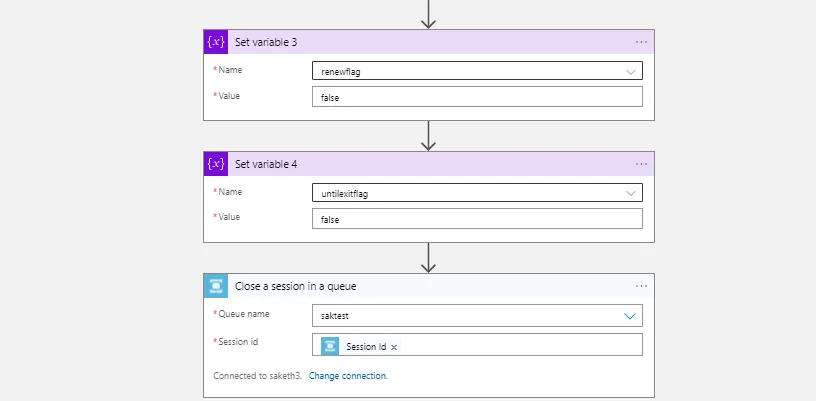Remove the Session Id token
Image resolution: width=816 pixels, height=401 pixels.
(x=394, y=347)
